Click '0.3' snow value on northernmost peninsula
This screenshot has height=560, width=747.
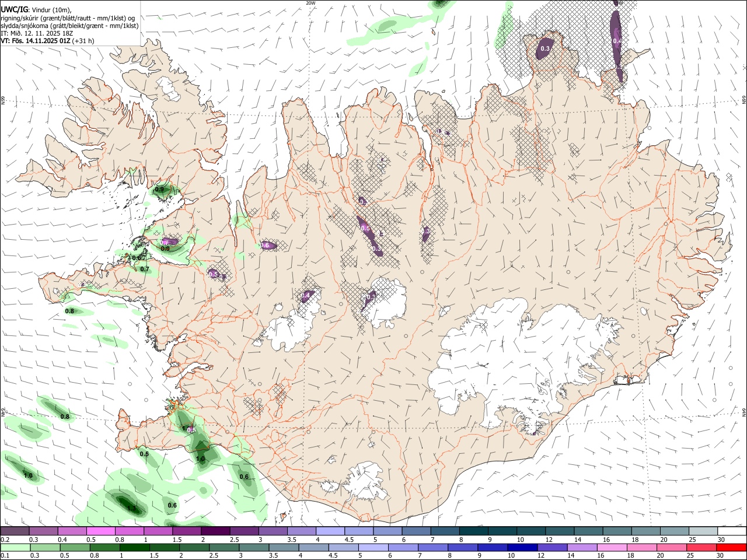(x=545, y=48)
